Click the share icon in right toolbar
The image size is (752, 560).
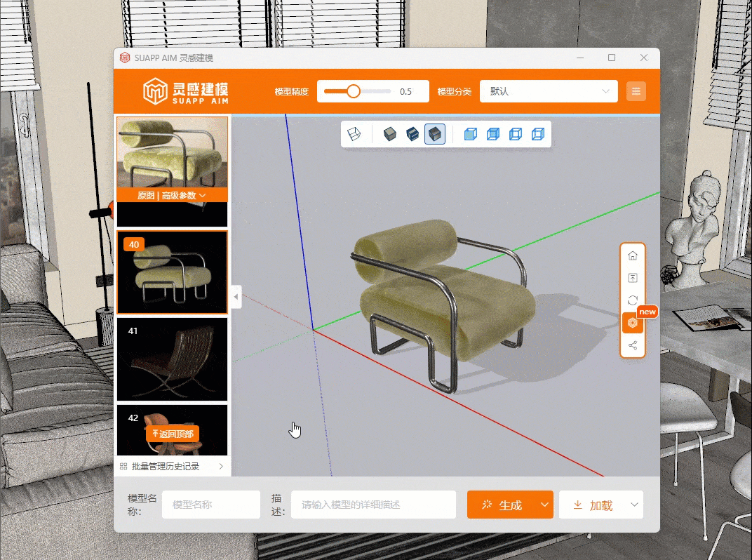pos(633,345)
